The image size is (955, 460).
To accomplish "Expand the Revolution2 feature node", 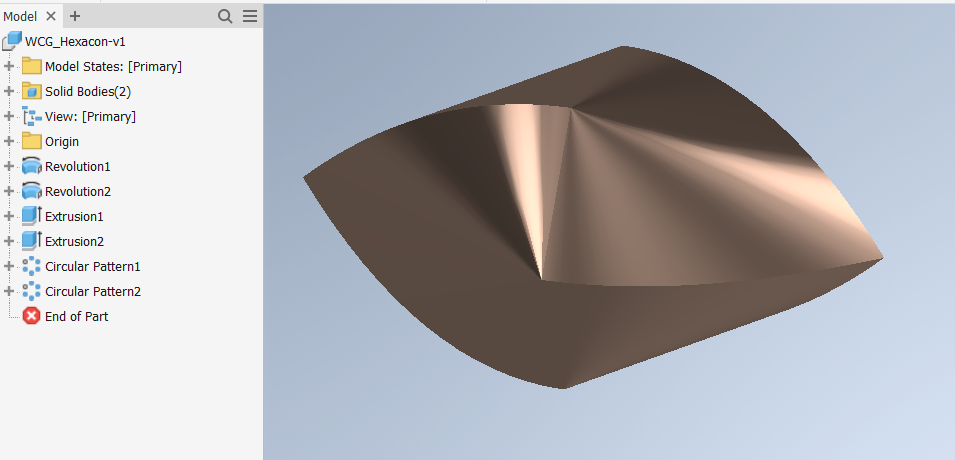I will (x=10, y=191).
